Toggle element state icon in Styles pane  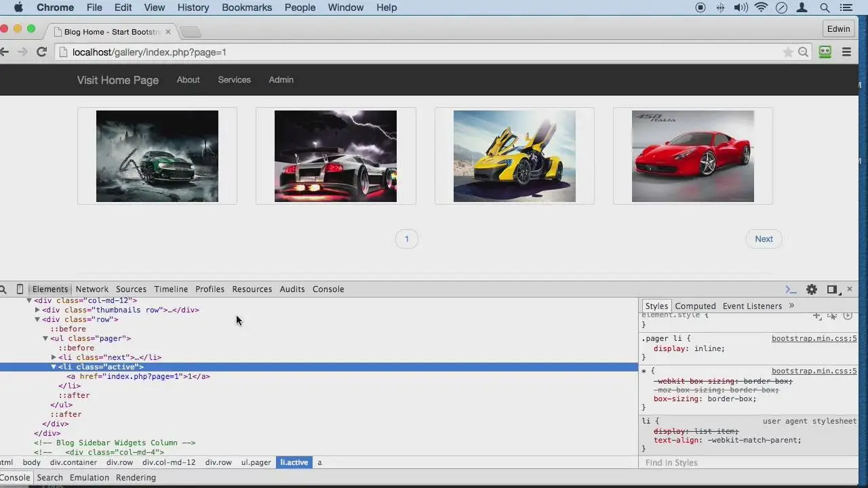point(832,316)
